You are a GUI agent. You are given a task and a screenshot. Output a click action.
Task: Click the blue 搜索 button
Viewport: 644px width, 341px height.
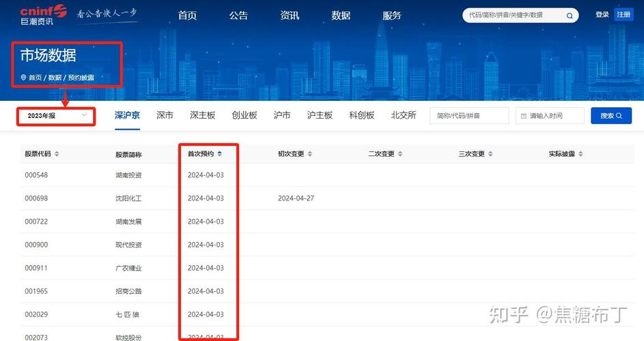coord(611,116)
